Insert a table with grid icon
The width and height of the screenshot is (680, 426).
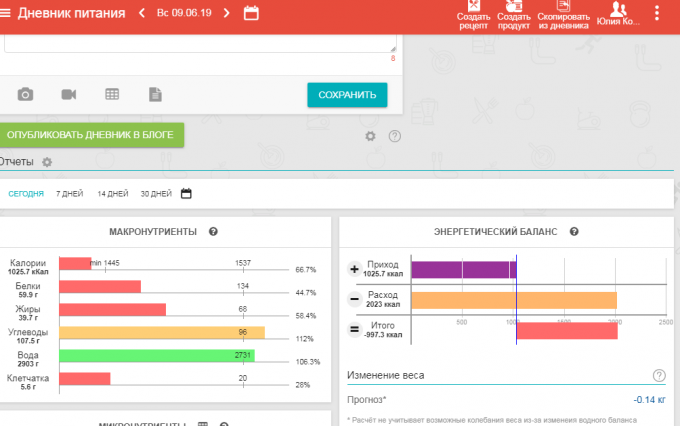[112, 94]
